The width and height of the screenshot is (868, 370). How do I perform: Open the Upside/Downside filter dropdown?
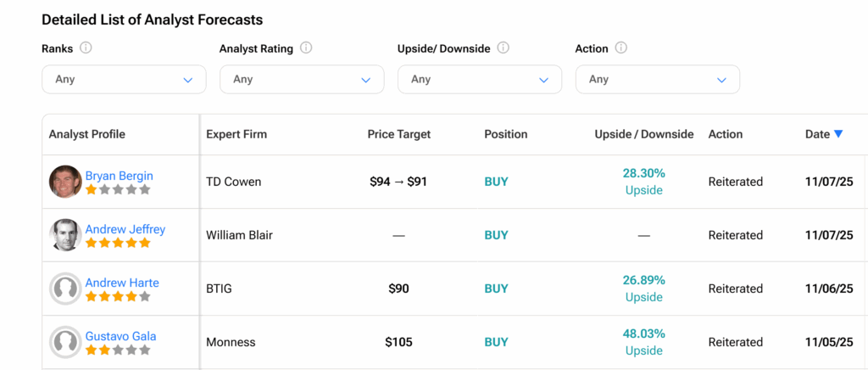[480, 80]
